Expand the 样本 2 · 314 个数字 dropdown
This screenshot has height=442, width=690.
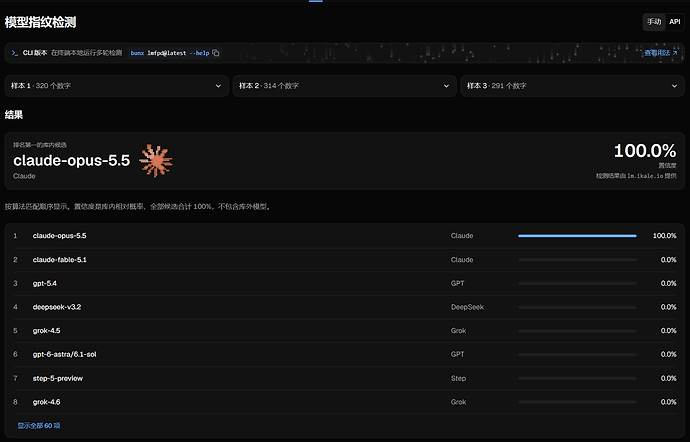pos(345,86)
